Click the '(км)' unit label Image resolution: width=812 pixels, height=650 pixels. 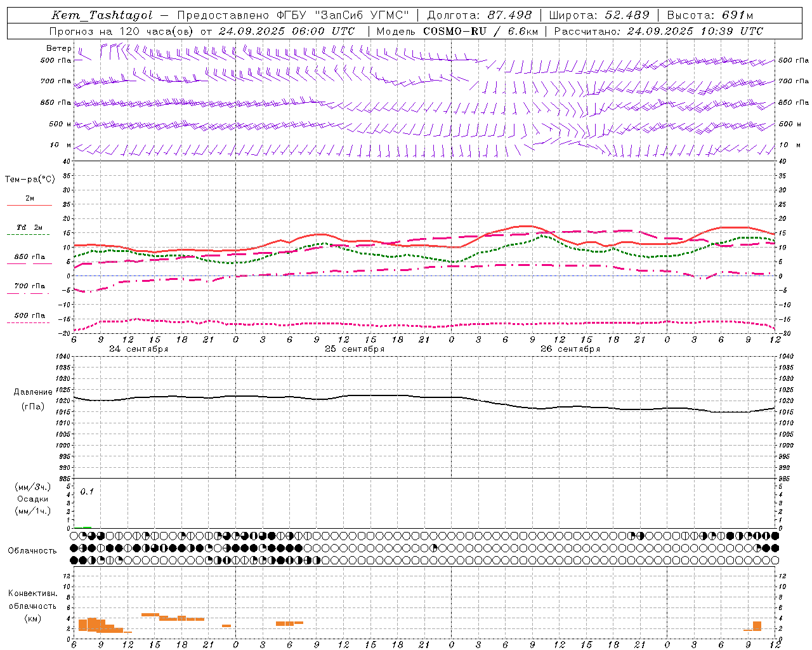[32, 618]
